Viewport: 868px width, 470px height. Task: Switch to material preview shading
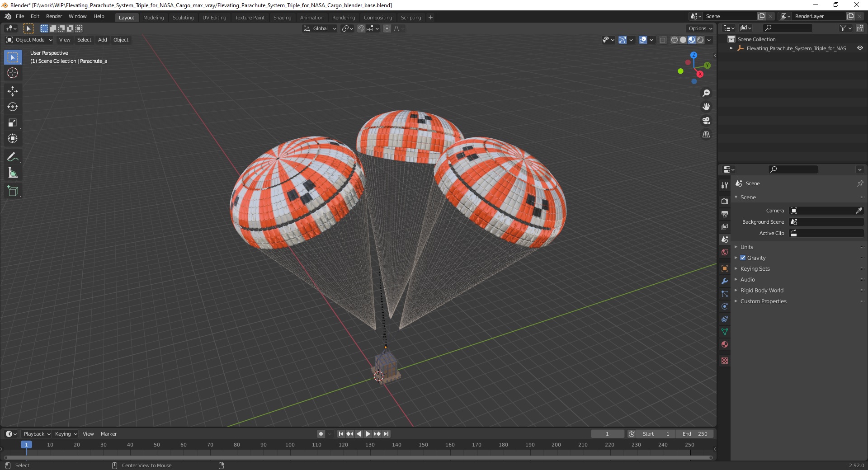[x=692, y=40]
